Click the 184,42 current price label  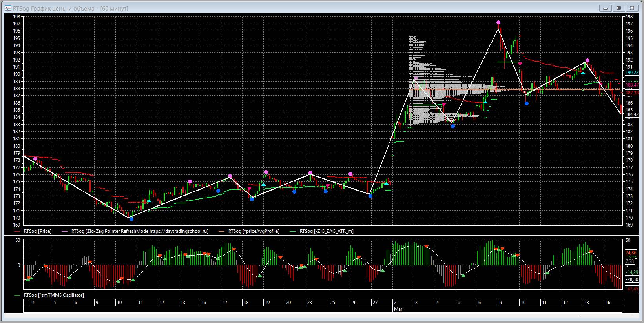pos(632,114)
